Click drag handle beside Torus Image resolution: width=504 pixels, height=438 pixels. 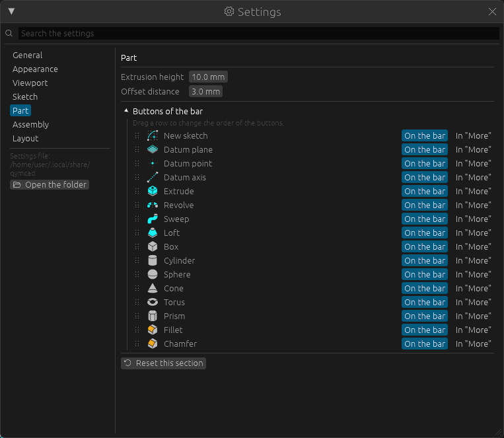tap(137, 302)
